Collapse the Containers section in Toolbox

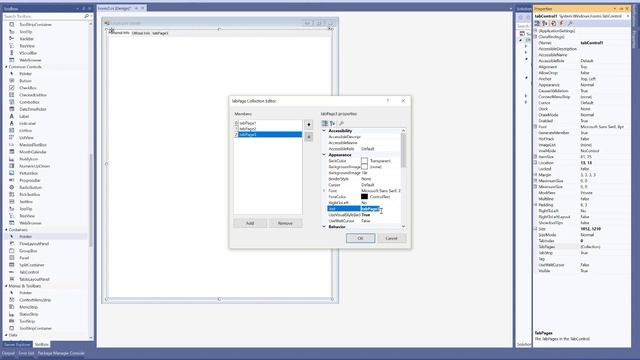pyautogui.click(x=6, y=230)
